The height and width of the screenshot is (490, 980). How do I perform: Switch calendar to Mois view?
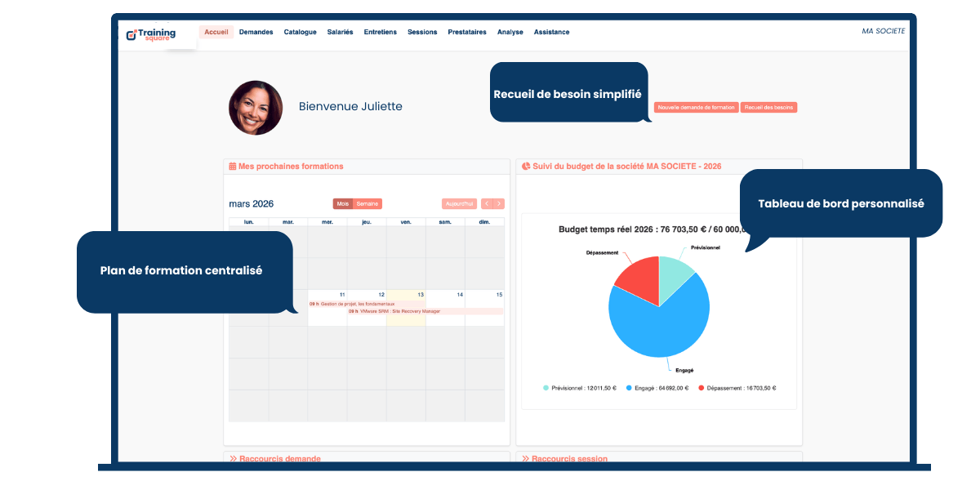coord(343,204)
